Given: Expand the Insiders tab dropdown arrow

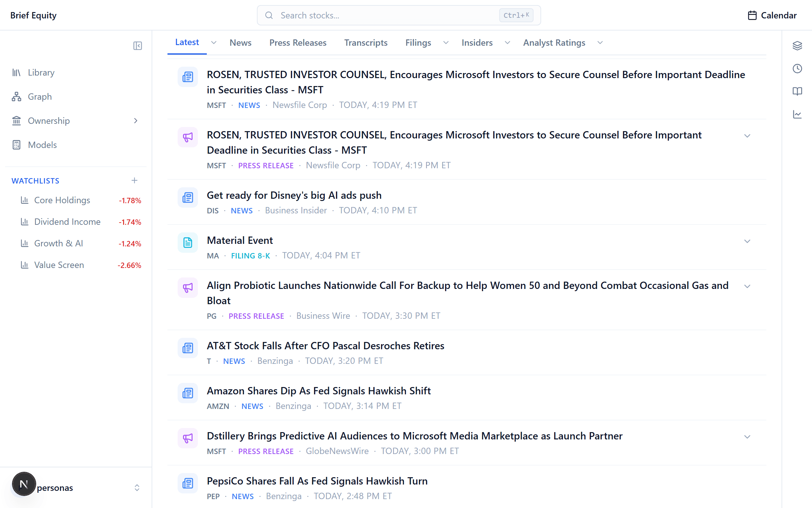Looking at the screenshot, I should 507,43.
